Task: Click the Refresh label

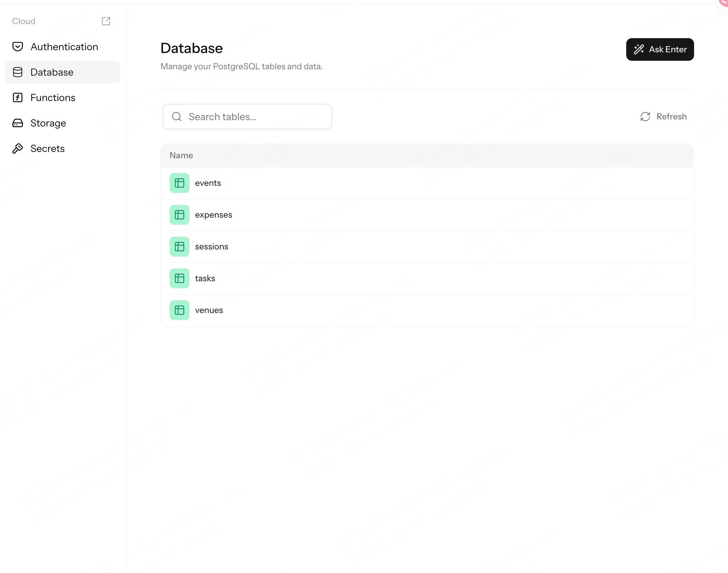Action: pos(671,117)
